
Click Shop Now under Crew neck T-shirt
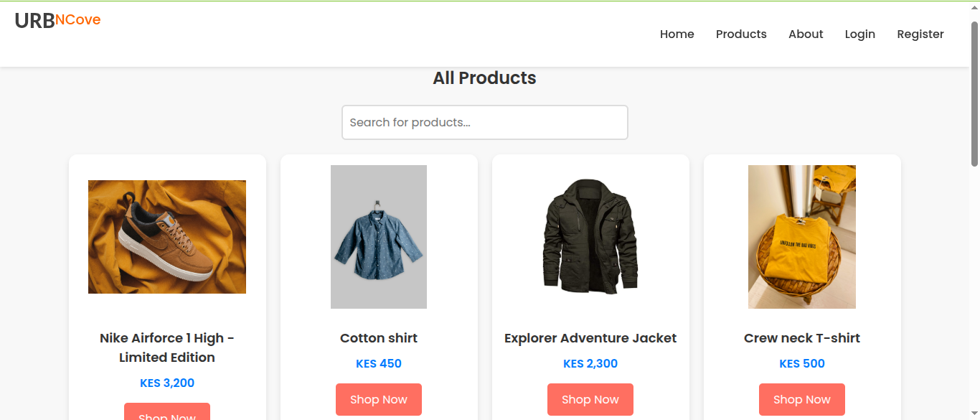point(802,399)
